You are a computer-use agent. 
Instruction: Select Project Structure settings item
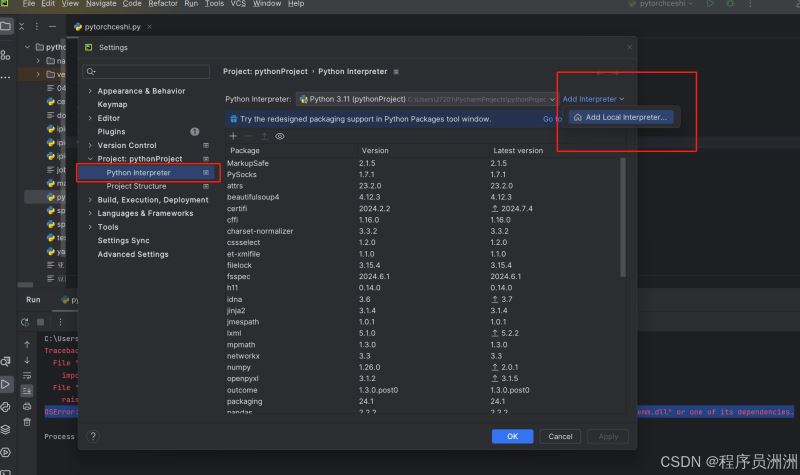click(136, 186)
